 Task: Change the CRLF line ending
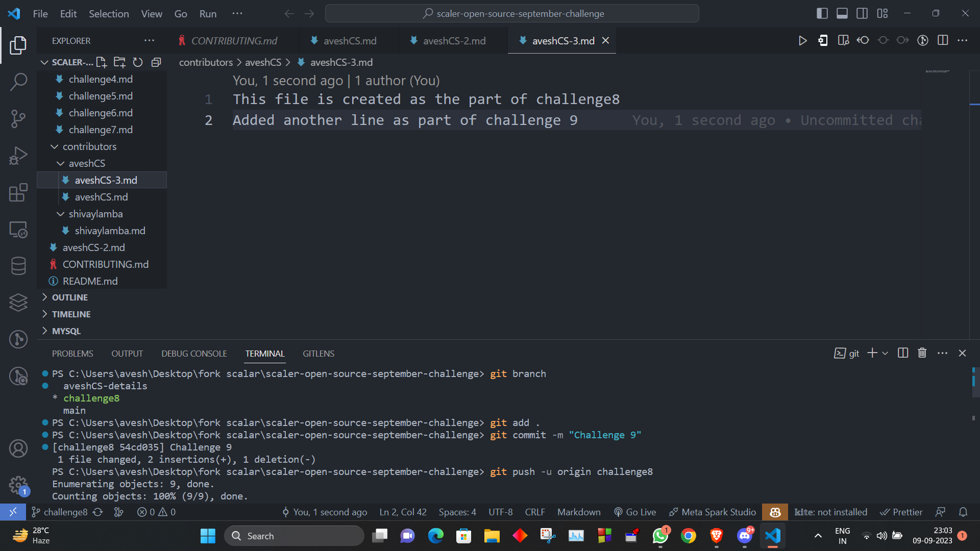coord(535,512)
